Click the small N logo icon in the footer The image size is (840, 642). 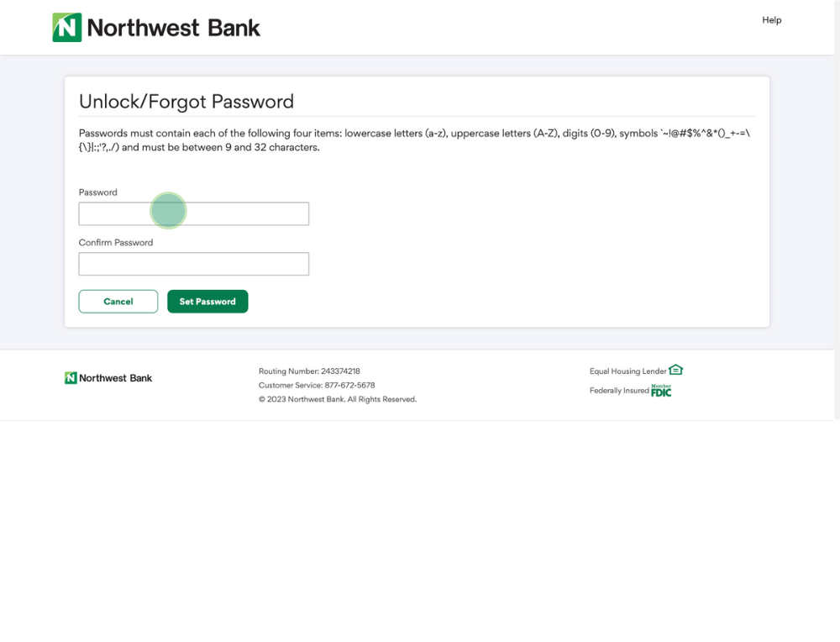click(71, 378)
